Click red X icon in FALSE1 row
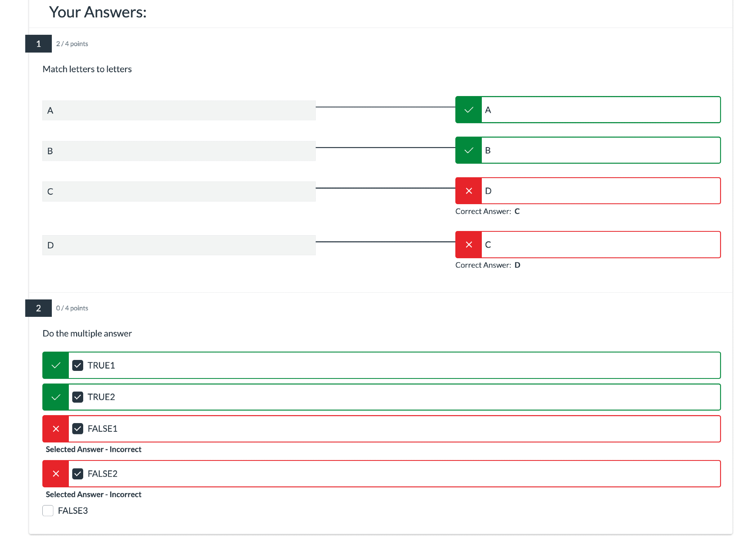The image size is (756, 538). click(x=56, y=429)
